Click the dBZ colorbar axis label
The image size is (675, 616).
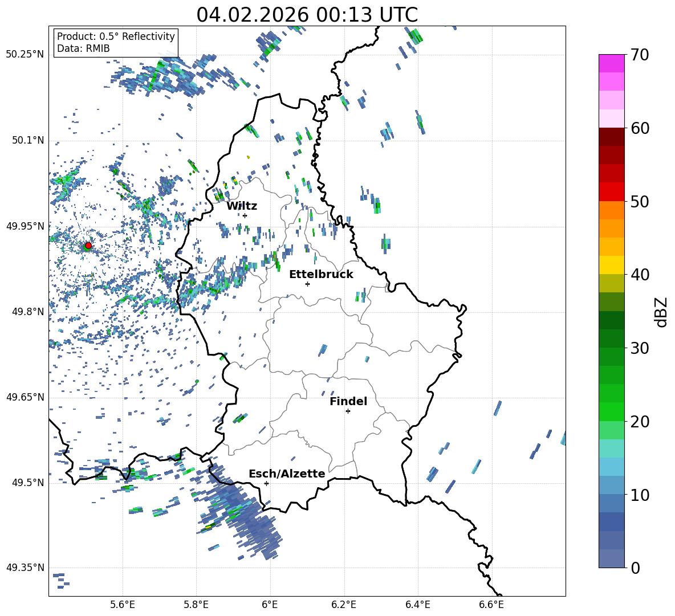tap(661, 312)
